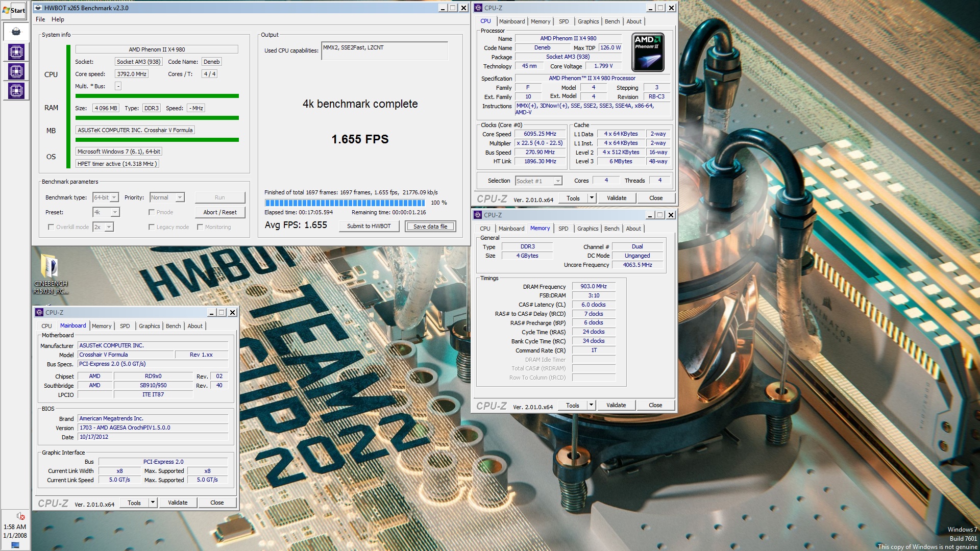Screen dimensions: 980x551
Task: Click the 1.655 FPS result text
Action: click(360, 139)
